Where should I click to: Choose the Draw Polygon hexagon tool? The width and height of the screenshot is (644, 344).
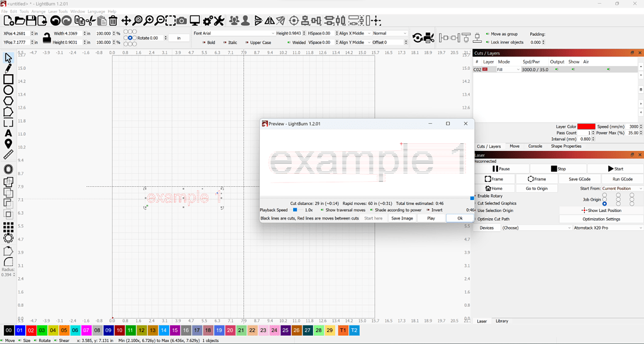[8, 101]
